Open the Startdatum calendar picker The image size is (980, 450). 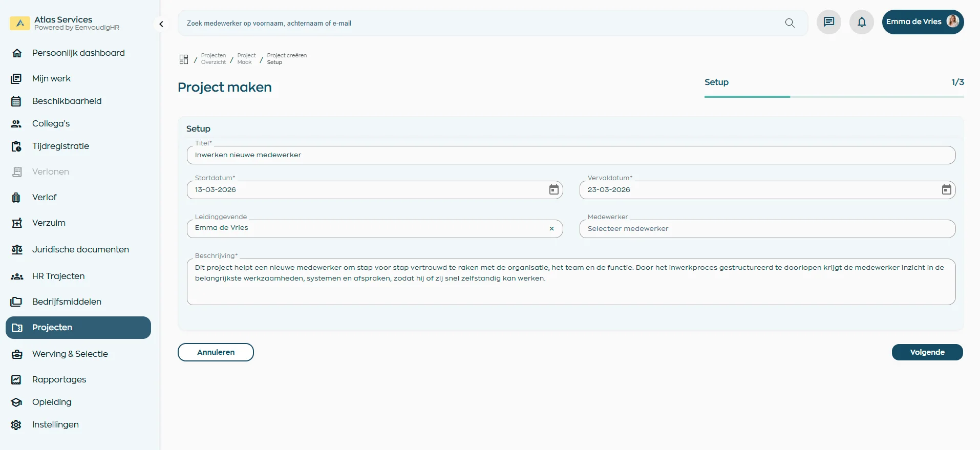point(553,190)
